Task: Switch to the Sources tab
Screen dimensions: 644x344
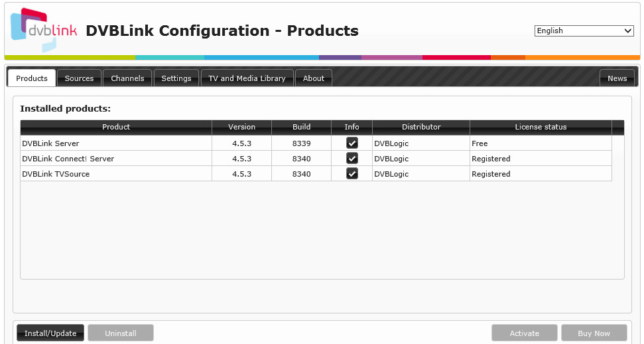Action: 79,78
